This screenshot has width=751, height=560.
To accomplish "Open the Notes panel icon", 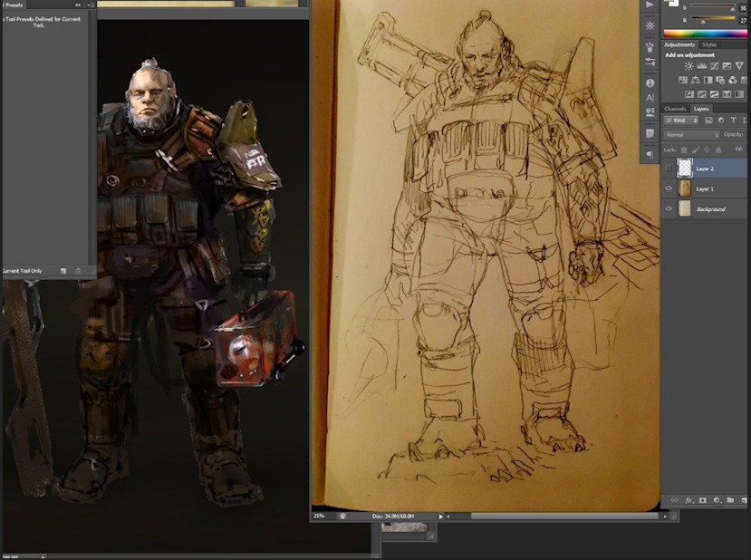I will 650,133.
